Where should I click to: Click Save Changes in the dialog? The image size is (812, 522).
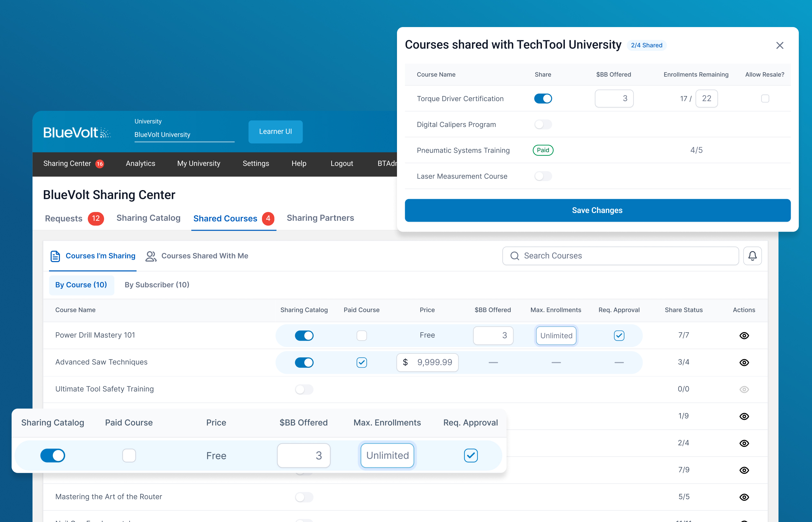597,210
